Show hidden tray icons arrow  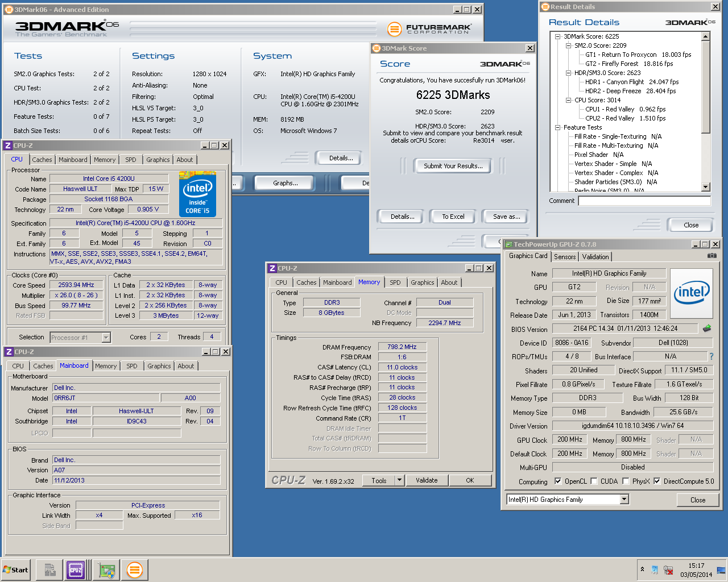click(642, 569)
